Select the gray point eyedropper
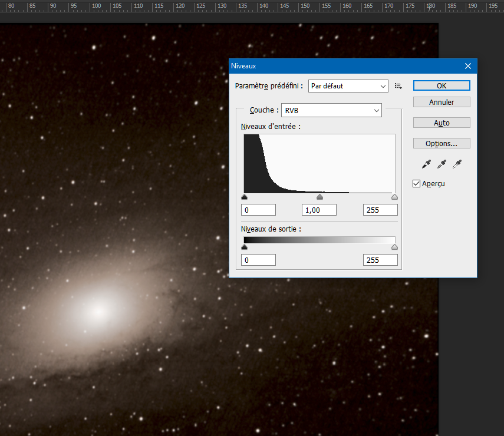The image size is (504, 436). click(442, 164)
